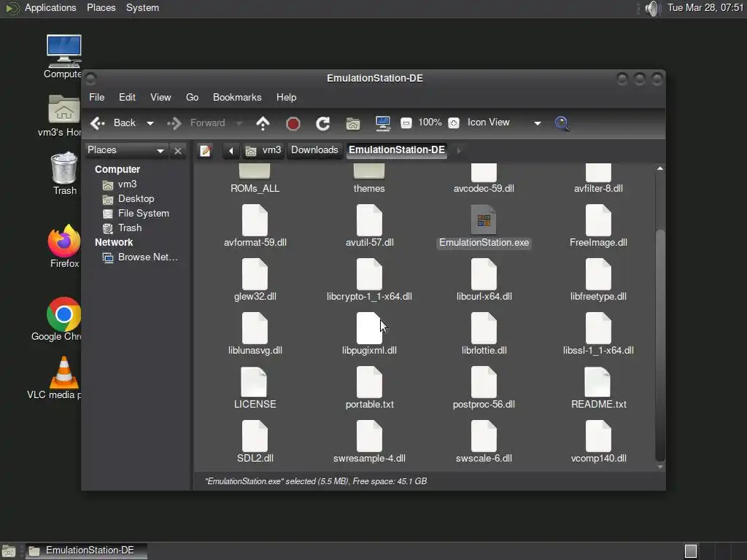This screenshot has height=560, width=747.
Task: Open the Edit menu
Action: click(x=127, y=97)
